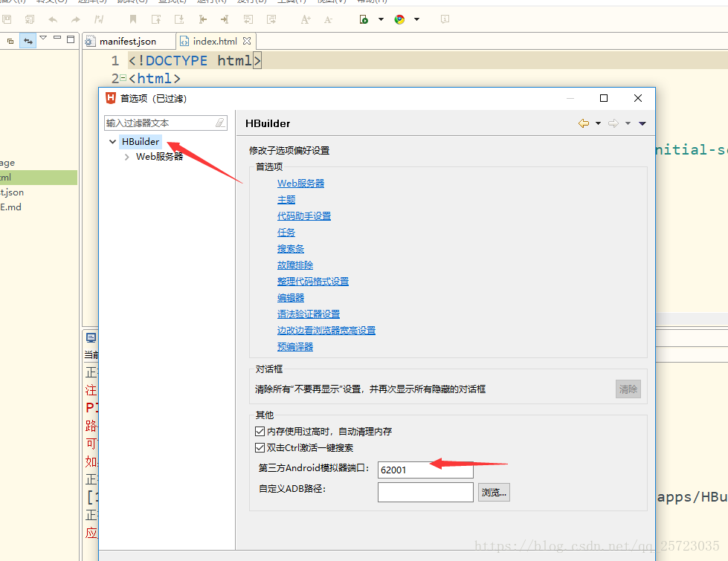Open the 预编译器 link
Viewport: 728px width, 561px height.
tap(295, 346)
